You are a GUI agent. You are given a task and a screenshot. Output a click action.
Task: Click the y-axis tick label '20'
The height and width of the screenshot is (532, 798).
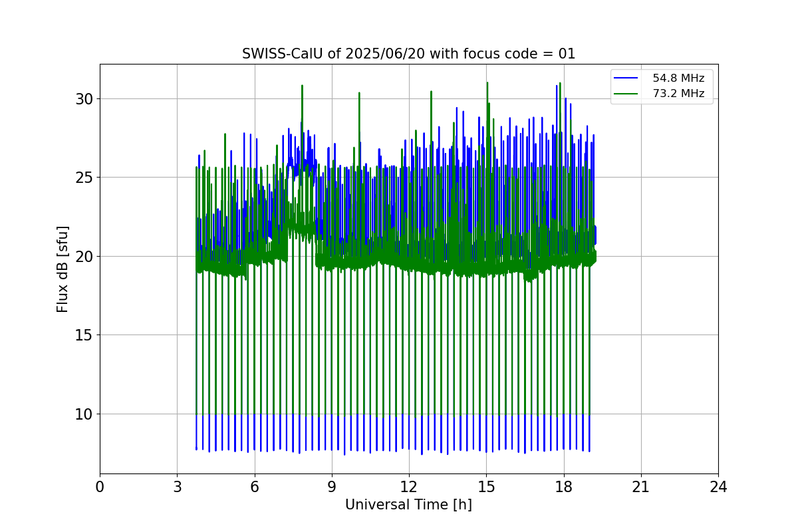(85, 257)
